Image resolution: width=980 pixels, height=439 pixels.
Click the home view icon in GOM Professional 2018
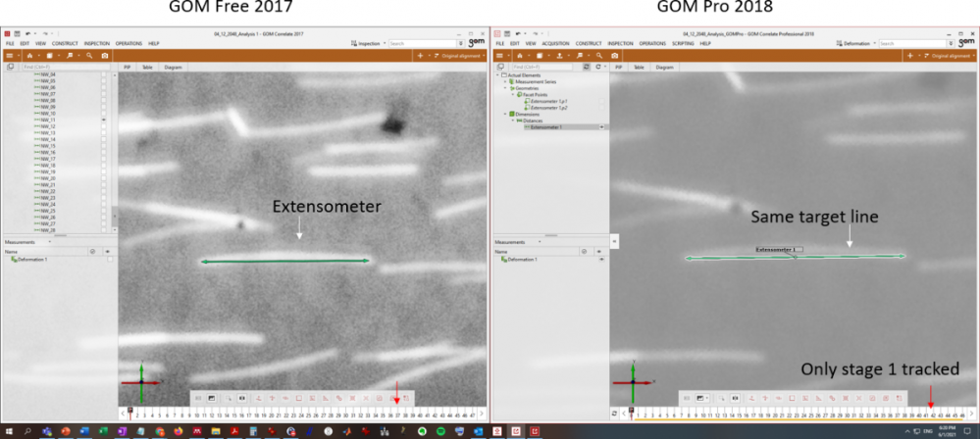pos(519,56)
